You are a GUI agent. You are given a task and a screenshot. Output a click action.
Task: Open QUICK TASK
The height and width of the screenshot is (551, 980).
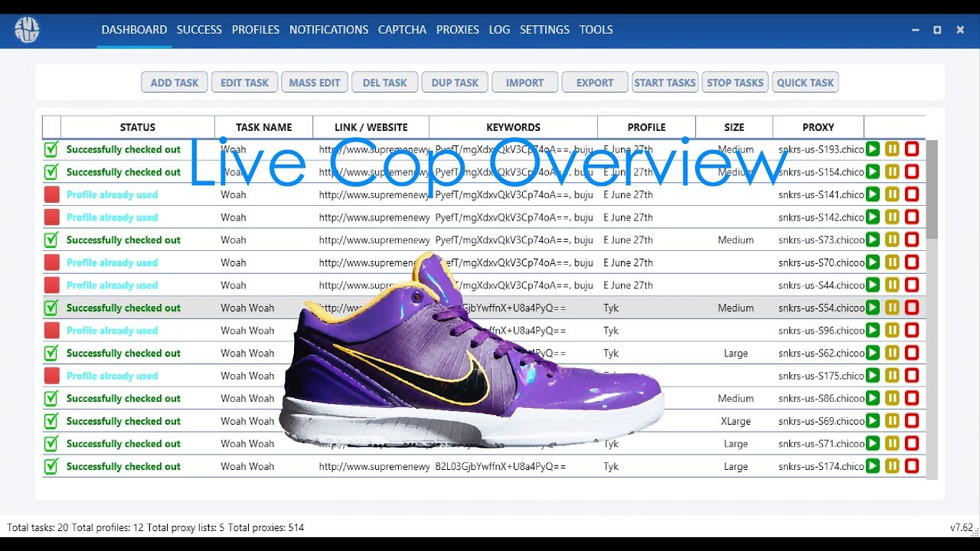[805, 83]
